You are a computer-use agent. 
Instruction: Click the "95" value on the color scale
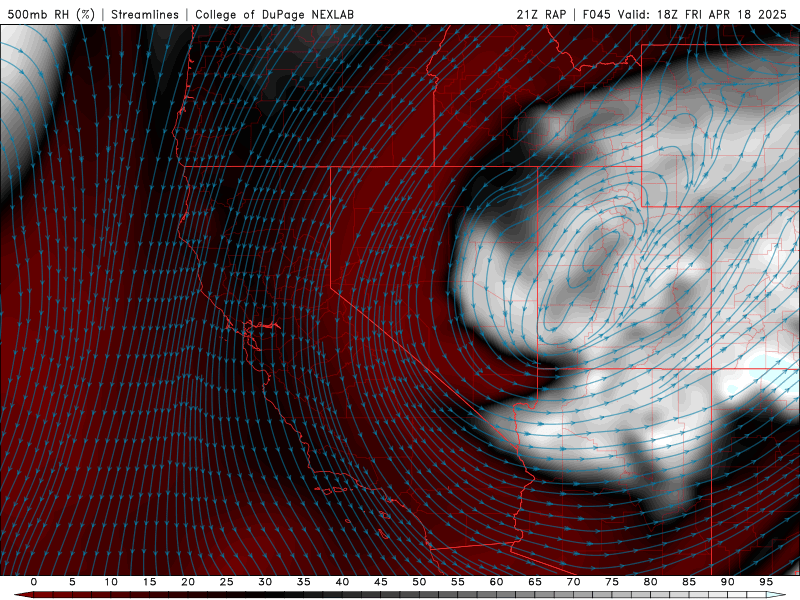[x=766, y=582]
